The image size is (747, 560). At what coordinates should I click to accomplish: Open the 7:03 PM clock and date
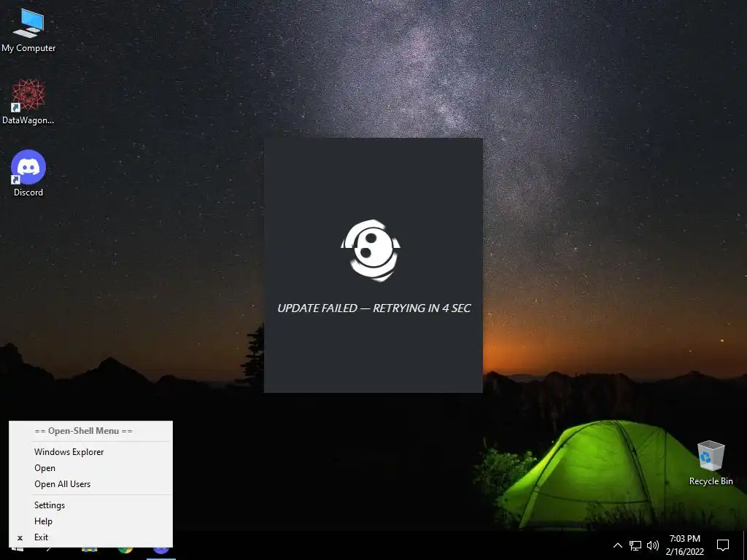(684, 545)
